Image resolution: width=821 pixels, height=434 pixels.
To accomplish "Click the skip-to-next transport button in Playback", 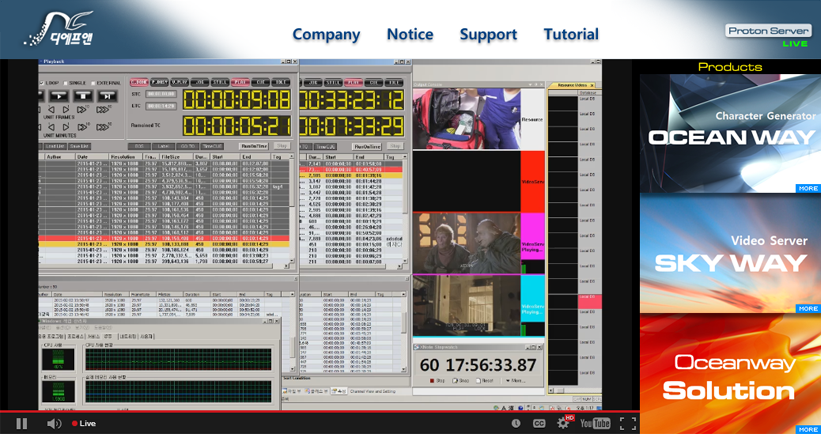I will pos(107,96).
